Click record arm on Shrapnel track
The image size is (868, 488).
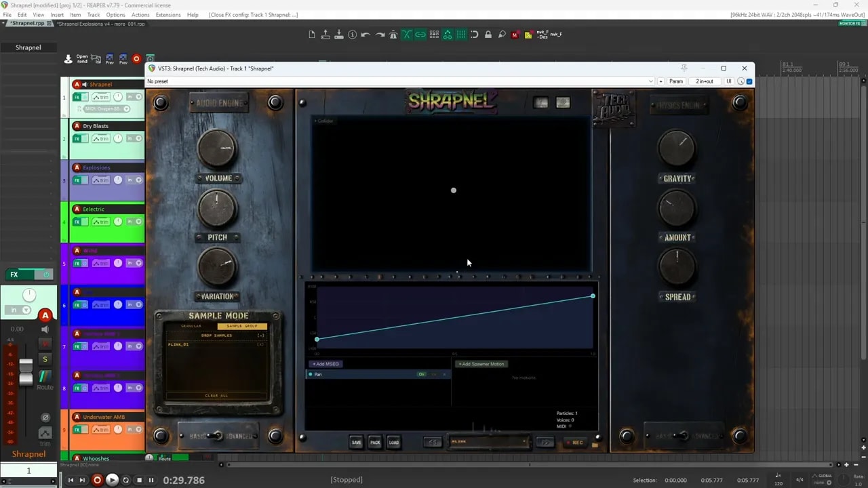[x=77, y=85]
